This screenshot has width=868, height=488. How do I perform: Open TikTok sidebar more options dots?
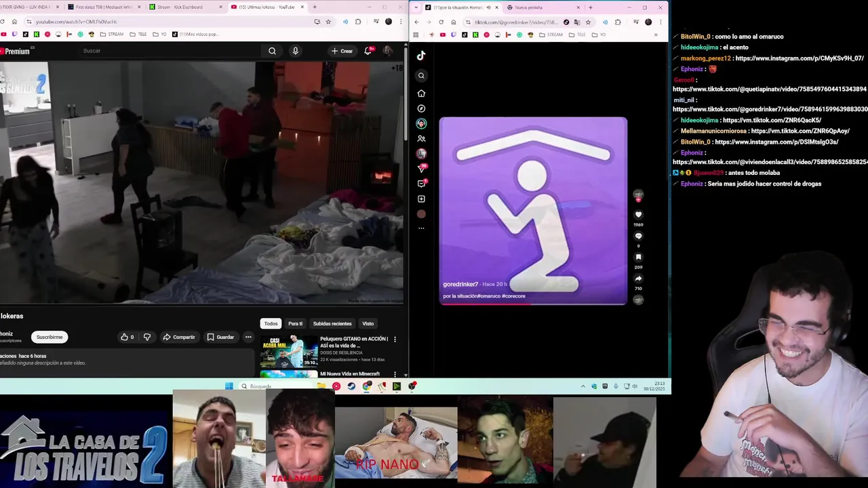421,228
